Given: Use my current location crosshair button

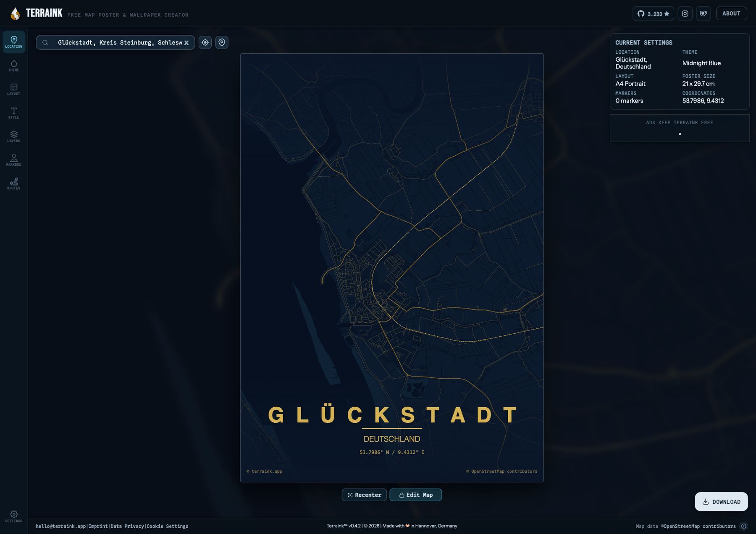Looking at the screenshot, I should click(x=205, y=42).
